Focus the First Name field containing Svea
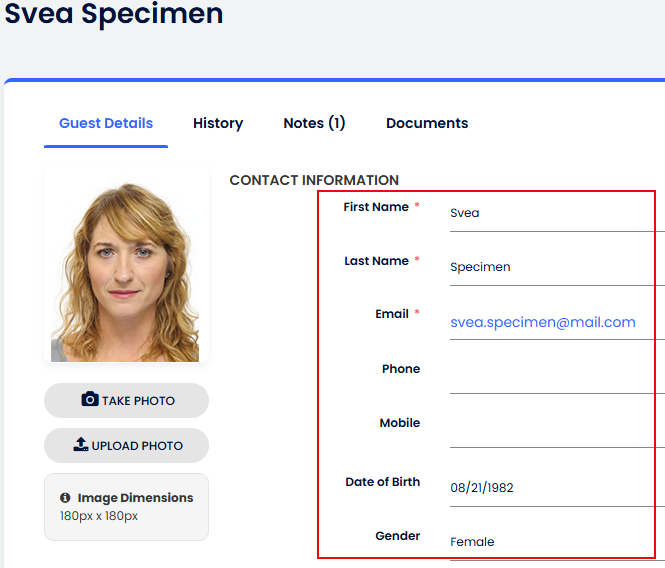Screen dimensions: 665x568 tap(555, 213)
